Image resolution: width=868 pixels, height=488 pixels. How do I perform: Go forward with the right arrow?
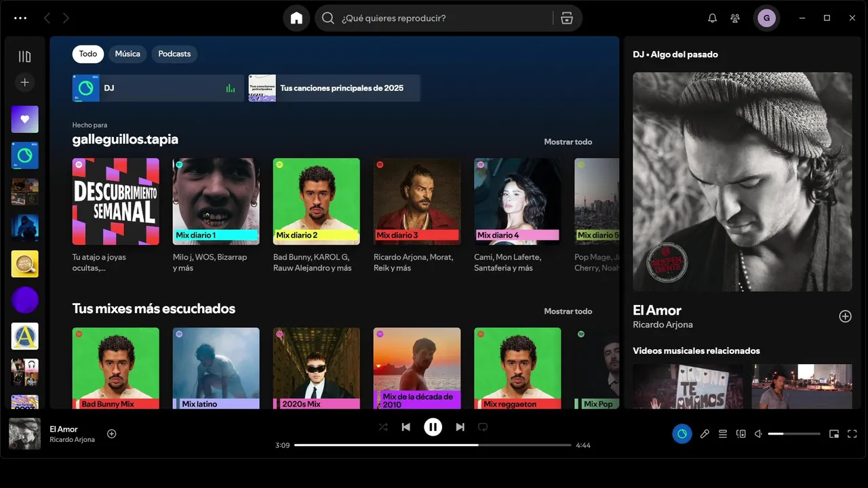66,18
